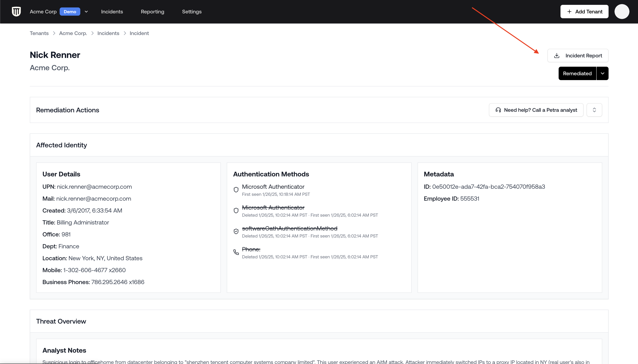The width and height of the screenshot is (638, 364).
Task: Open the Acme Corp tenant switcher chevron
Action: click(x=86, y=12)
